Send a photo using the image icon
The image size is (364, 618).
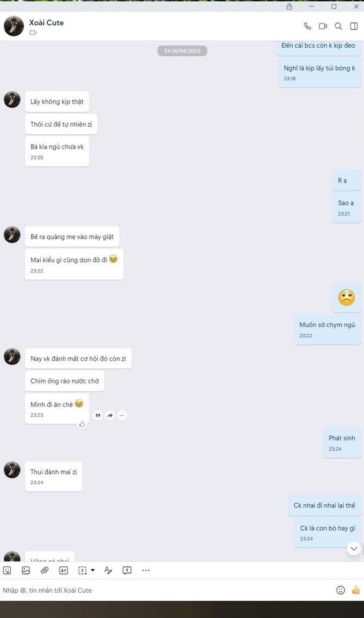[x=26, y=570]
